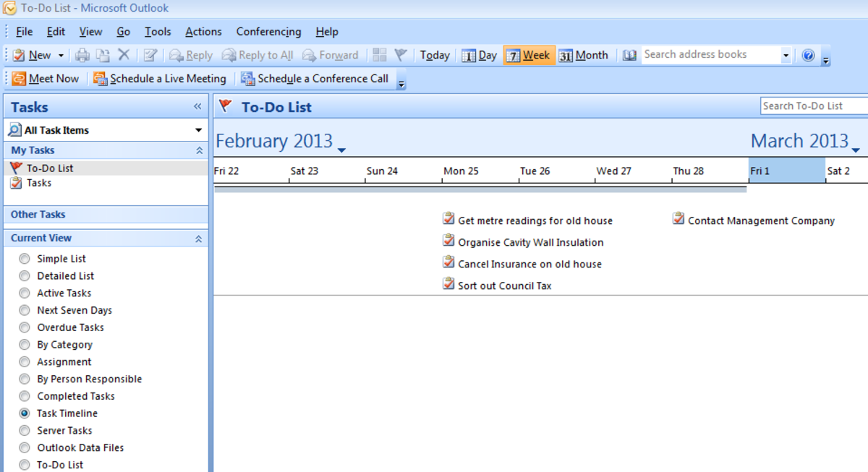Screen dimensions: 868x472
Task: Open the Actions menu
Action: tap(203, 31)
